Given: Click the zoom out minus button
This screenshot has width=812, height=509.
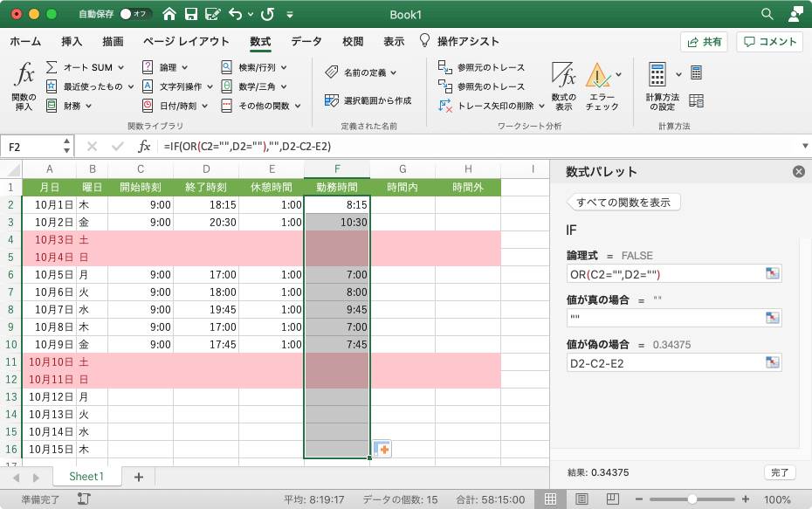Looking at the screenshot, I should 639,499.
